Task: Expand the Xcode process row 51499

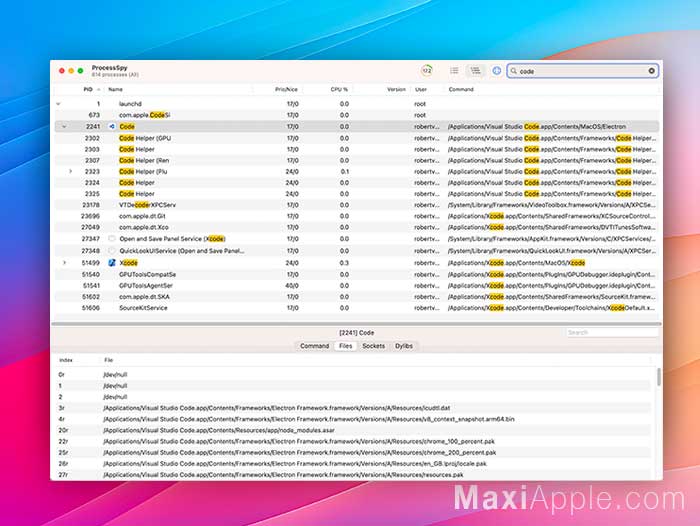Action: tap(64, 263)
